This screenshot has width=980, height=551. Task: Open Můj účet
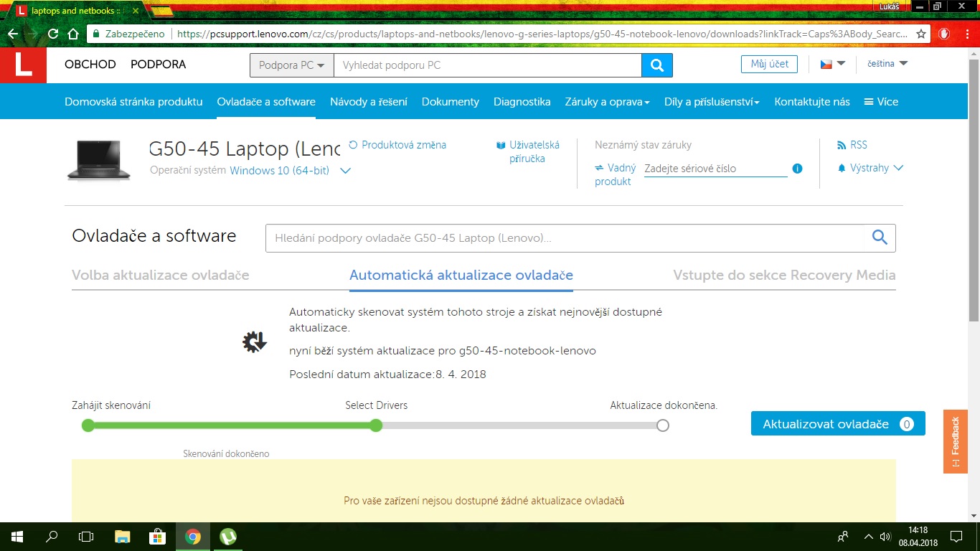click(x=770, y=64)
